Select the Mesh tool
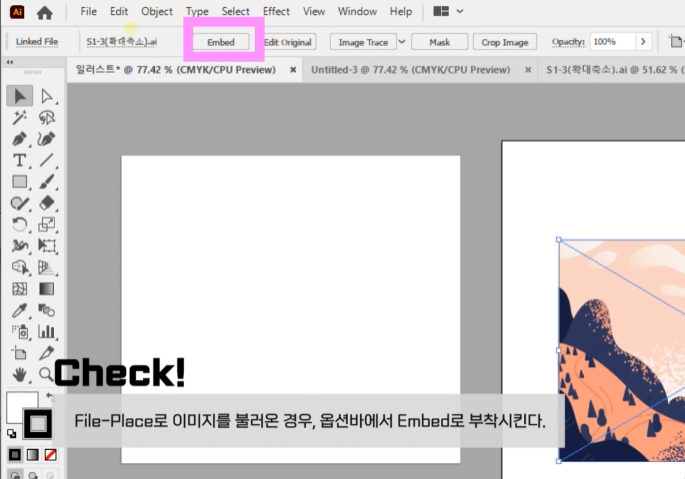Viewport: 685px width, 479px height. tap(20, 289)
